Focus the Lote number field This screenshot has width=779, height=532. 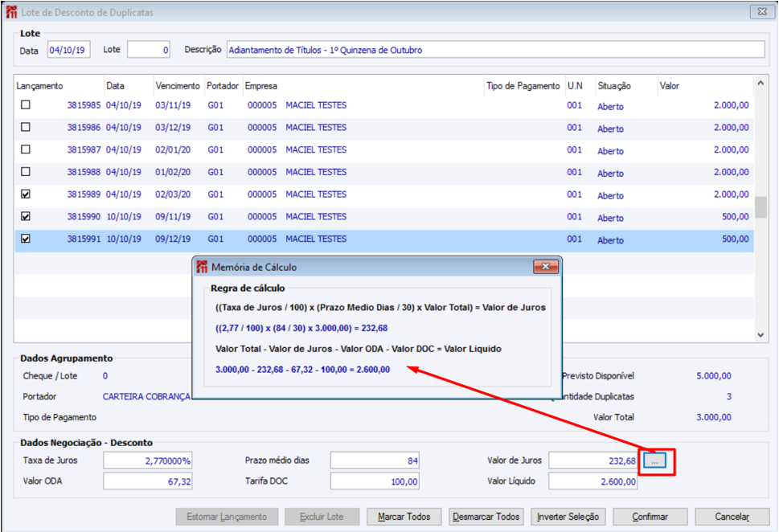[149, 50]
